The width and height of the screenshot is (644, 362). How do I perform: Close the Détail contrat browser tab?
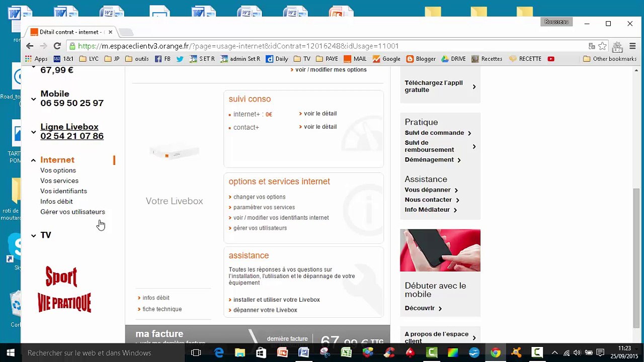click(110, 32)
